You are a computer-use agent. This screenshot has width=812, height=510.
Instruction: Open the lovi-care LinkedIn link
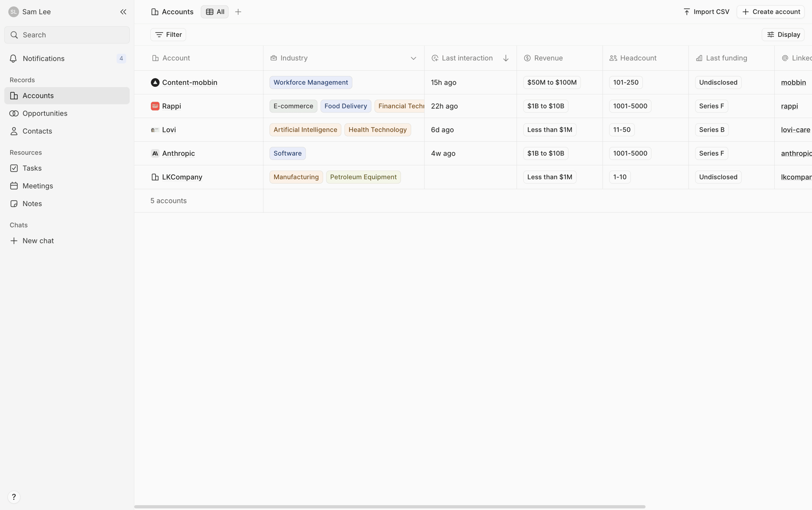(x=796, y=130)
